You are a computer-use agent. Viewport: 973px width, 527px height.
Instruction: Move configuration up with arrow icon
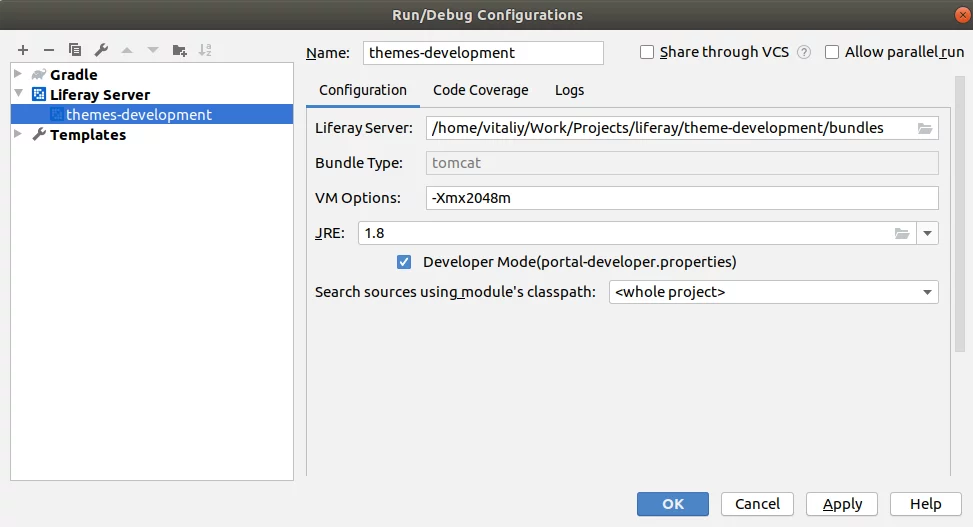click(127, 50)
